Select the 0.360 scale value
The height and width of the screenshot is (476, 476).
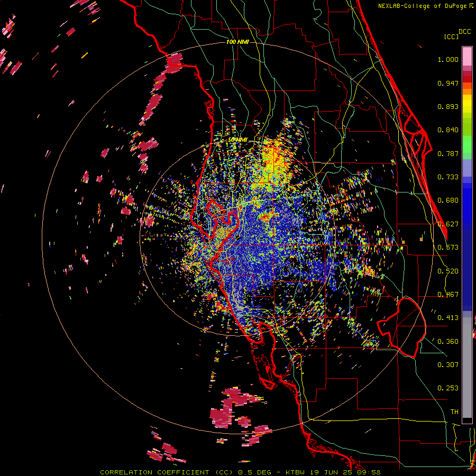[x=448, y=342]
